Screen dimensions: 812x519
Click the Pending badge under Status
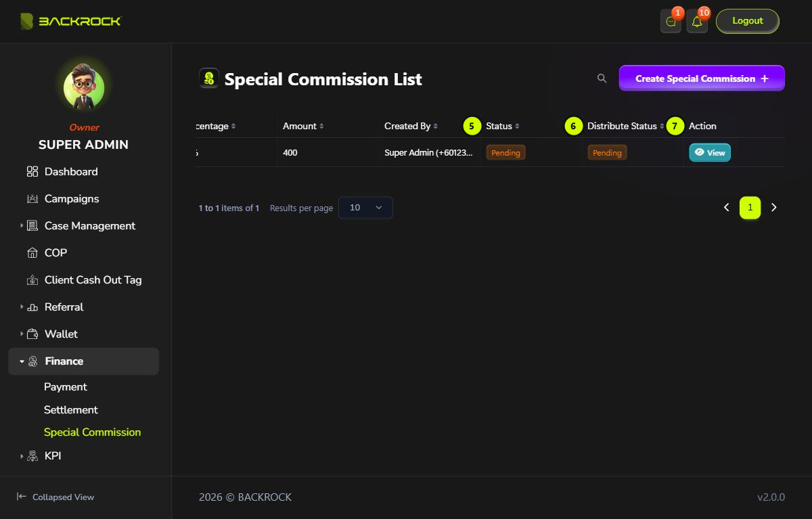click(x=505, y=153)
